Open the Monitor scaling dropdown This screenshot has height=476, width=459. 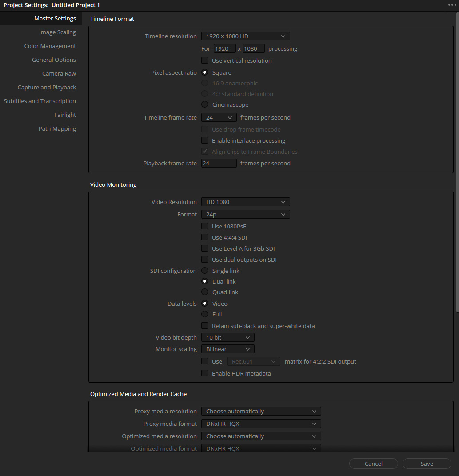tap(228, 349)
